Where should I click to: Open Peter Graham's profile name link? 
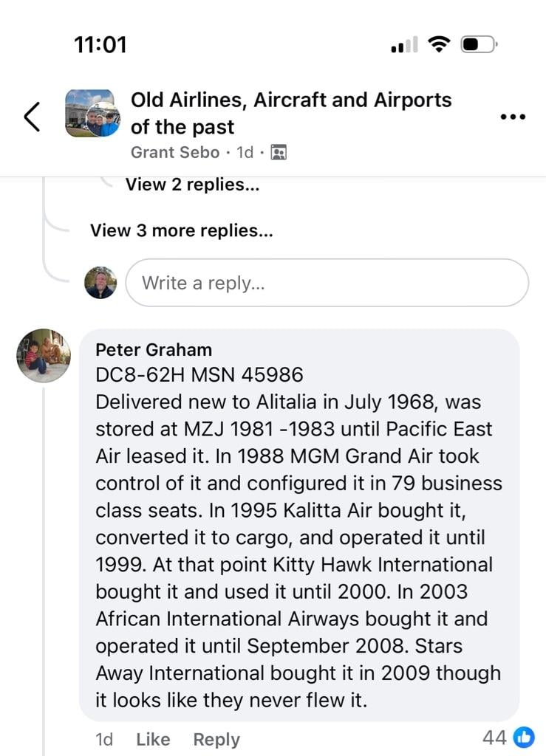(x=154, y=349)
